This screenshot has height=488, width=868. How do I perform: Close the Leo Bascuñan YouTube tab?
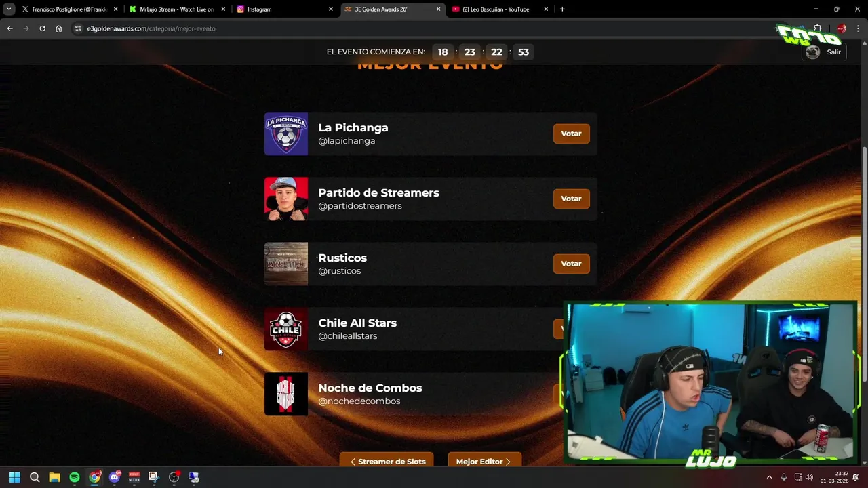point(546,9)
